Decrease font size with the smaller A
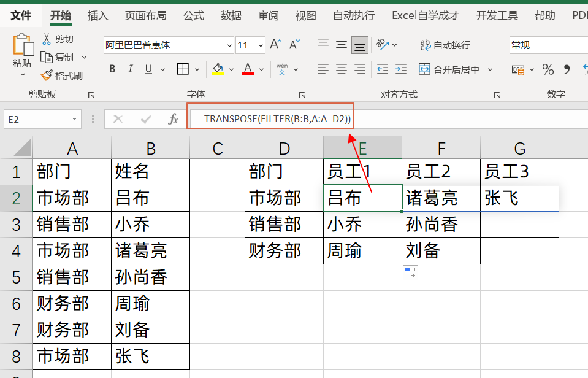 coord(294,45)
